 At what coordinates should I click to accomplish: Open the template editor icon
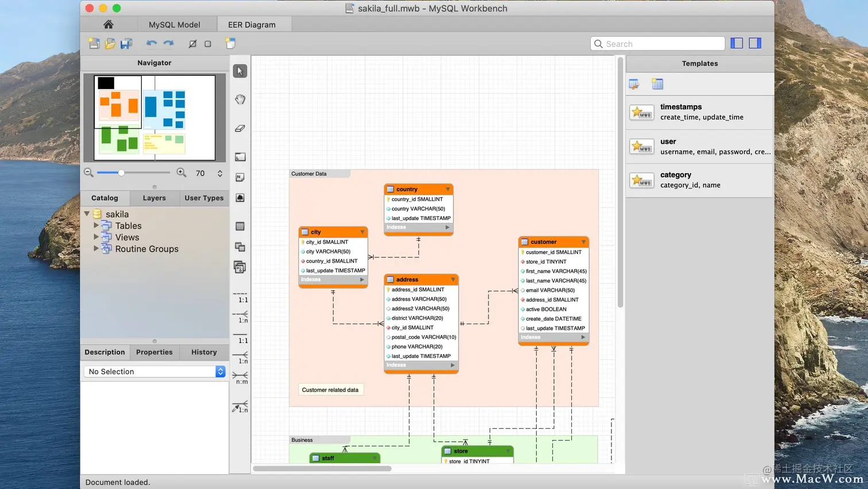pos(634,84)
